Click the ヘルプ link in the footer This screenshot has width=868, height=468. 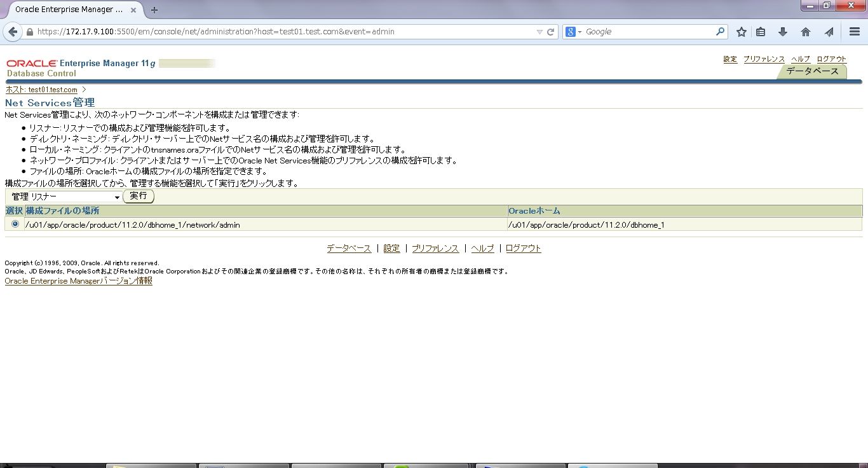tap(482, 249)
